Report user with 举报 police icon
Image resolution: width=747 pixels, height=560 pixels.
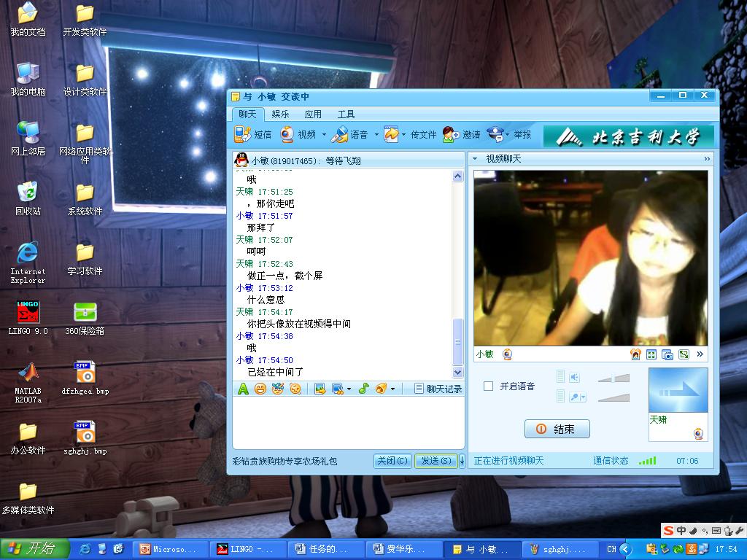[x=496, y=135]
